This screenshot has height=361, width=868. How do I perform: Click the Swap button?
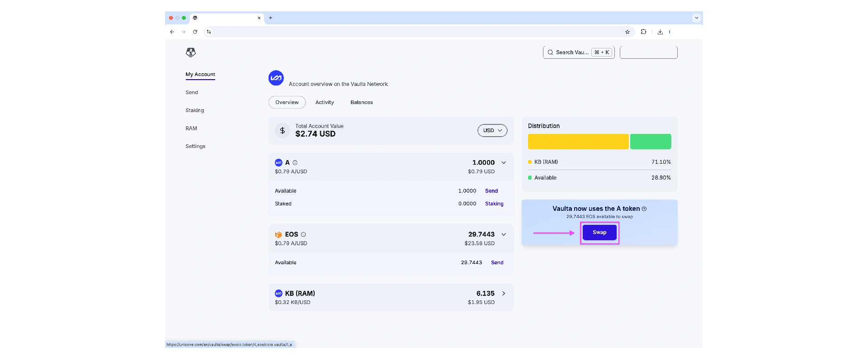point(599,233)
